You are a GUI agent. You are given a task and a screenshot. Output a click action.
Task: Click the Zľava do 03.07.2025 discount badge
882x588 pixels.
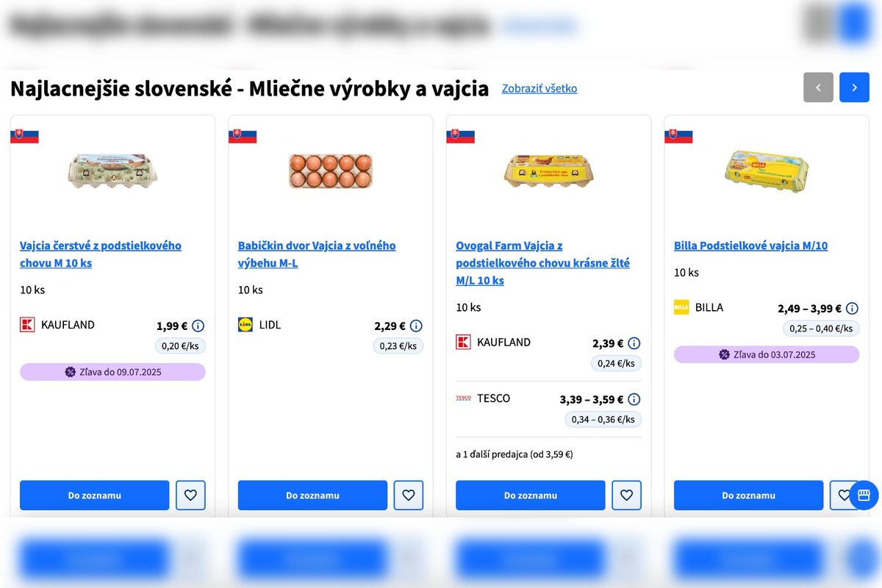pos(767,354)
